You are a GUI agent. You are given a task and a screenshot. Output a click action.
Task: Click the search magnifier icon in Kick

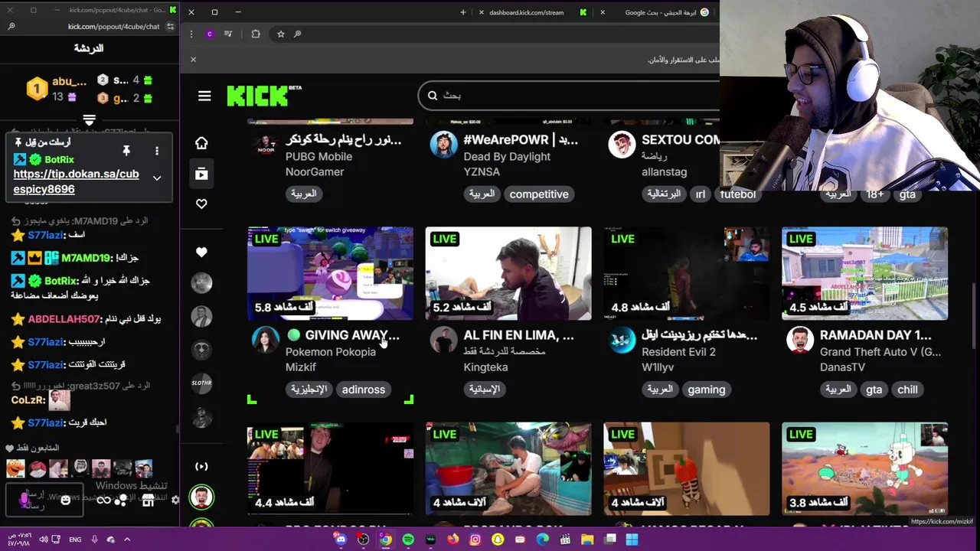coord(433,96)
